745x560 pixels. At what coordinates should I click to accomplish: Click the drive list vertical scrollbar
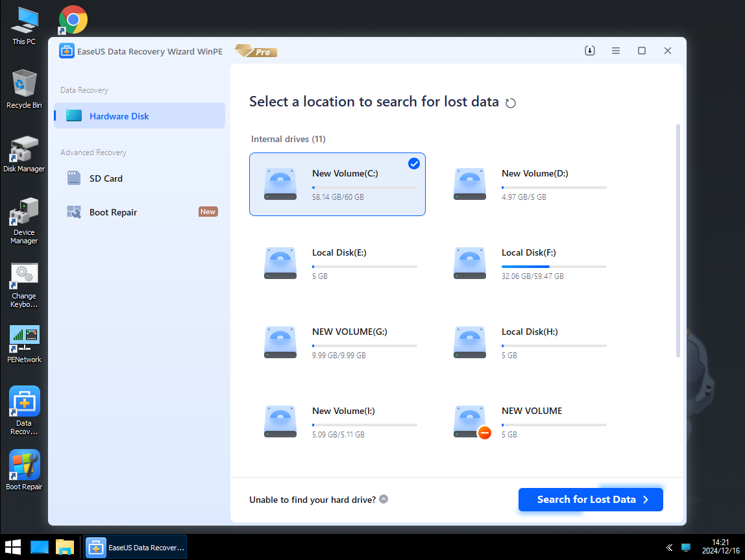coord(678,240)
